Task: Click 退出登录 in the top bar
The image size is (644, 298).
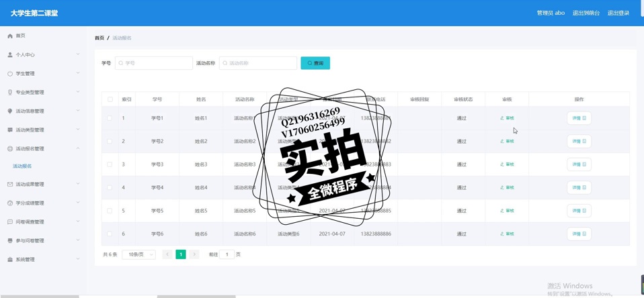Action: (618, 13)
